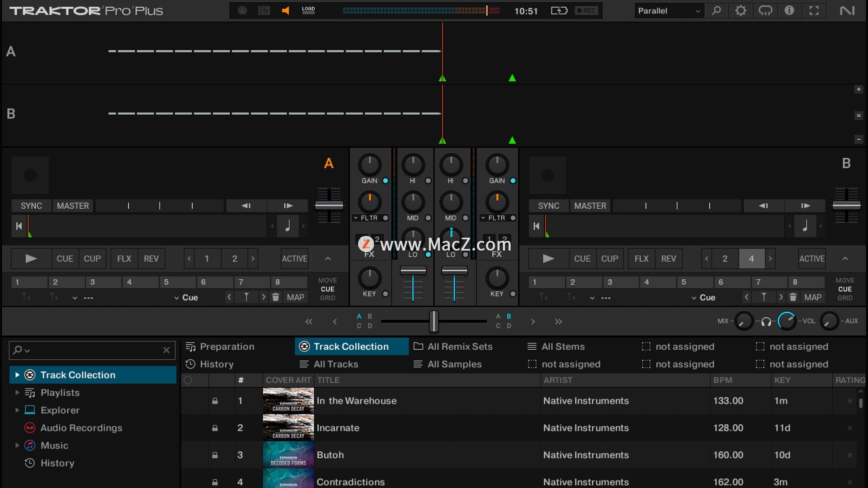Switch to fullscreen with the fullscreen icon

(x=814, y=10)
